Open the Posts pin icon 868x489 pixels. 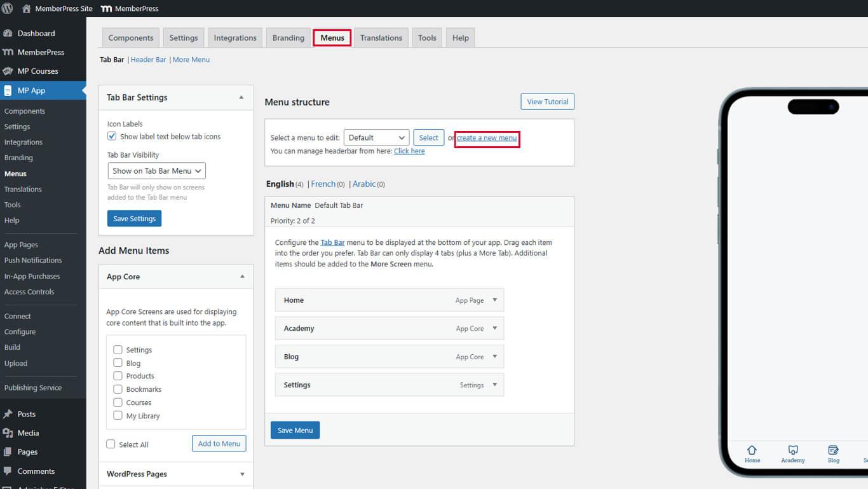point(8,414)
